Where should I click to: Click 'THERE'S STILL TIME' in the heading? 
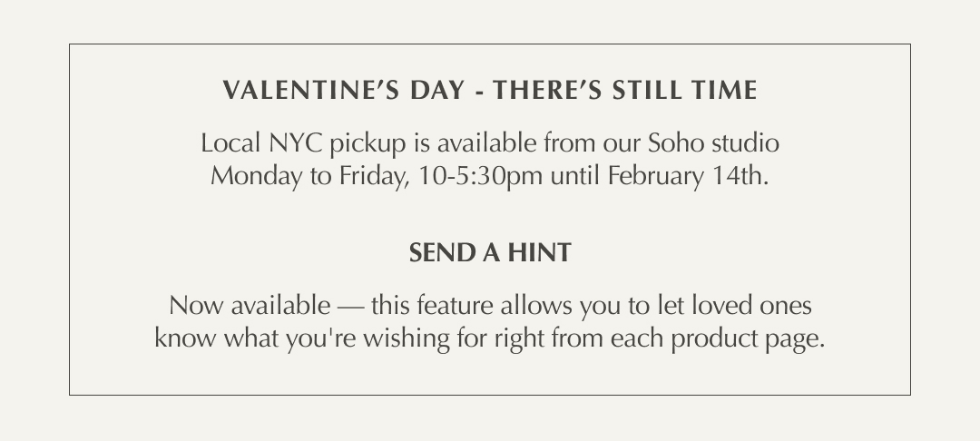(x=625, y=91)
